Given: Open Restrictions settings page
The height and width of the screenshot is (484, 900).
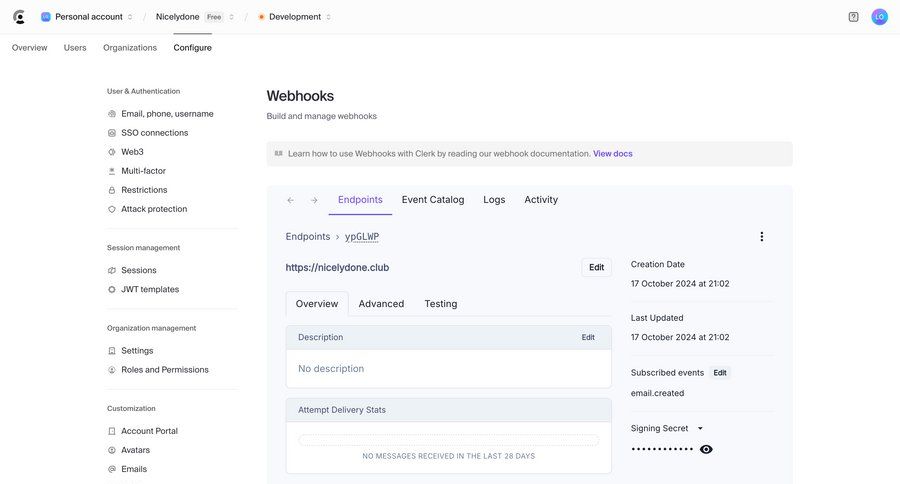Looking at the screenshot, I should tap(144, 190).
